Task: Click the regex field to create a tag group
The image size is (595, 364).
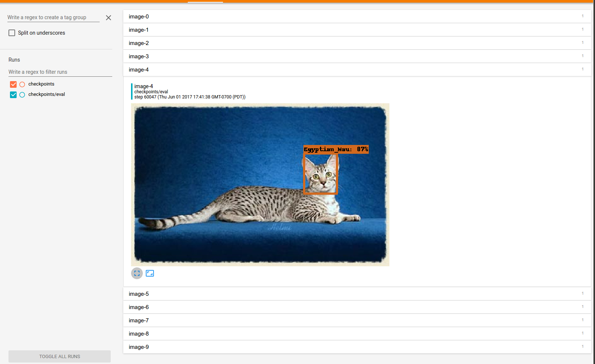Action: 53,17
